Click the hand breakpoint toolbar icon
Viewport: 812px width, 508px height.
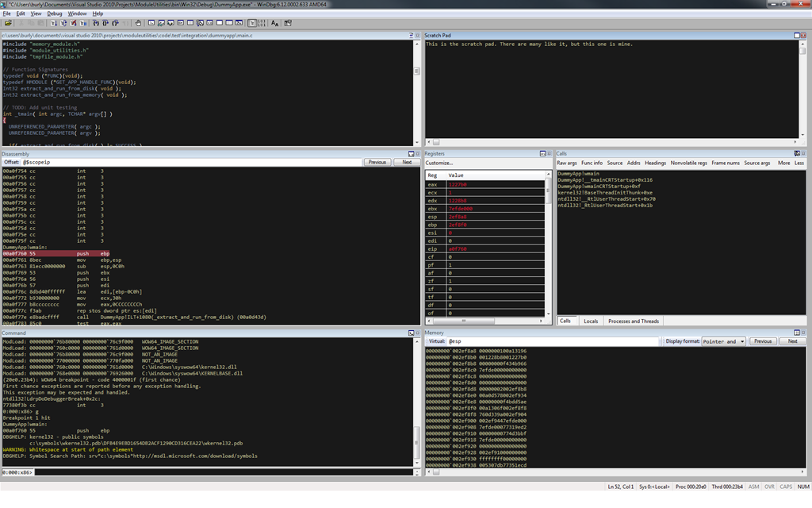coord(138,23)
